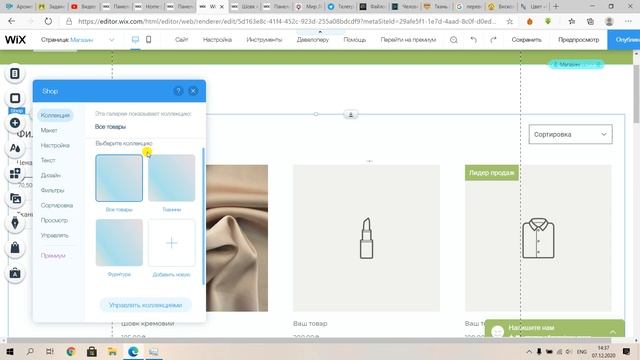
Task: Open the browser profile avatar
Action: tap(609, 21)
